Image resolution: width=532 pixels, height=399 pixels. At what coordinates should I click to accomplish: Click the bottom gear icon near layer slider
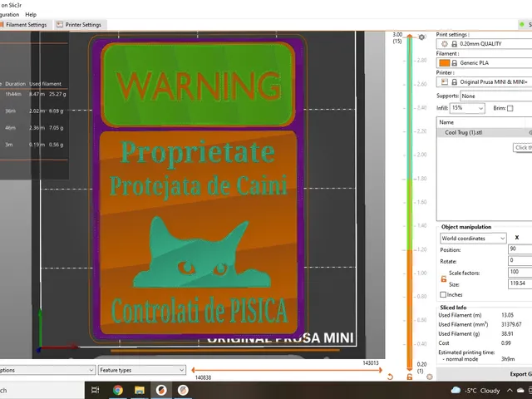point(430,377)
